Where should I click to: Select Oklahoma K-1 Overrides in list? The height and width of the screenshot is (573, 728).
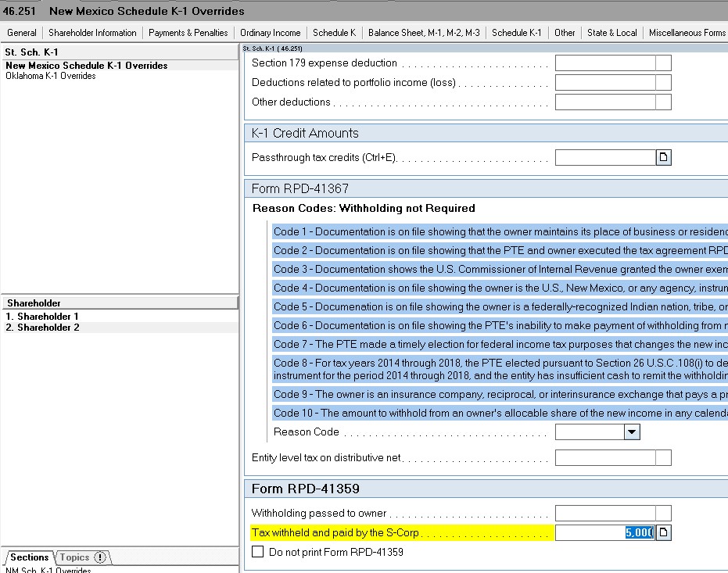point(51,77)
